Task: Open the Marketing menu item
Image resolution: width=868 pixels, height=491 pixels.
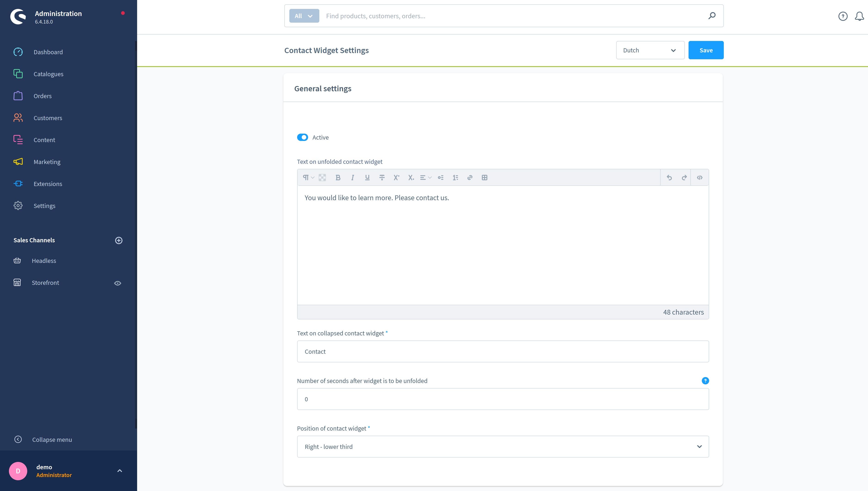Action: pyautogui.click(x=46, y=162)
